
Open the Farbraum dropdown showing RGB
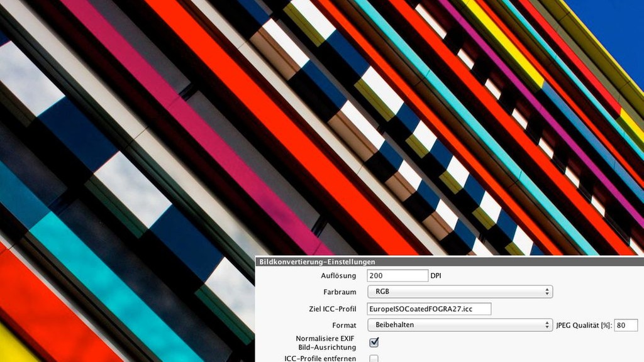click(x=459, y=292)
